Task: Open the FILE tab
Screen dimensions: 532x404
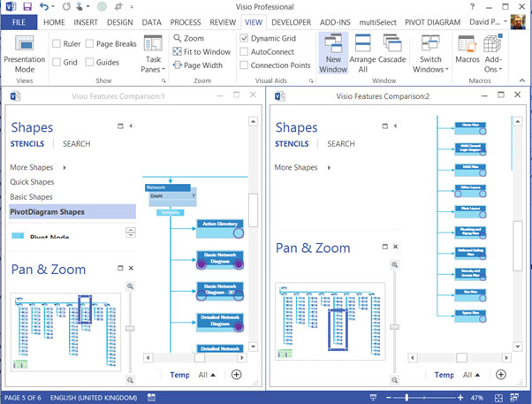Action: pos(19,22)
